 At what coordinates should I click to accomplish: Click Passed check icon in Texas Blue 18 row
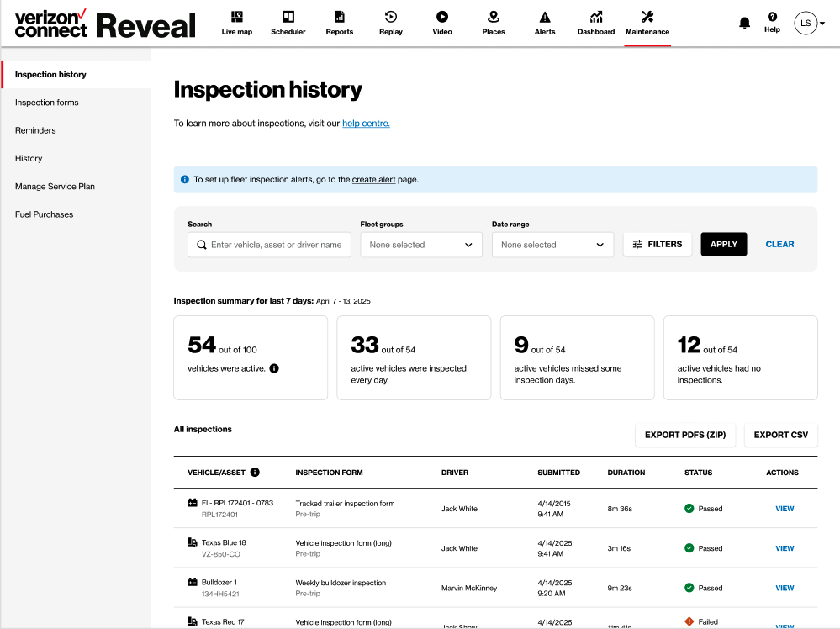[689, 548]
